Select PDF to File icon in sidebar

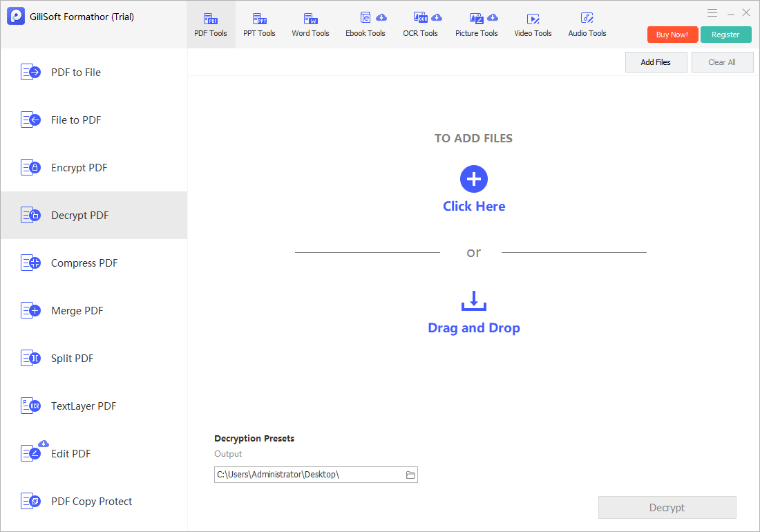point(30,72)
